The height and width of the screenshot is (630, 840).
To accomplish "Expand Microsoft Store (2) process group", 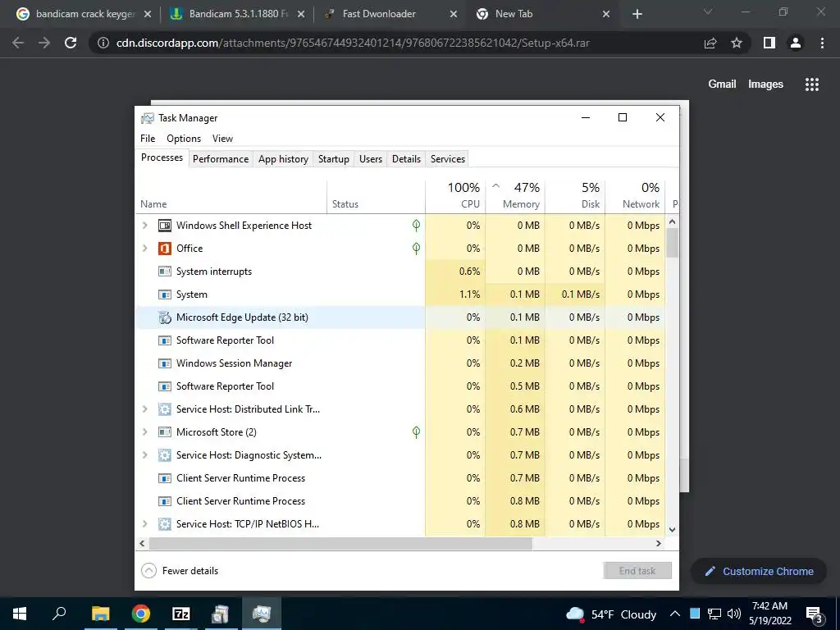I will coord(144,432).
